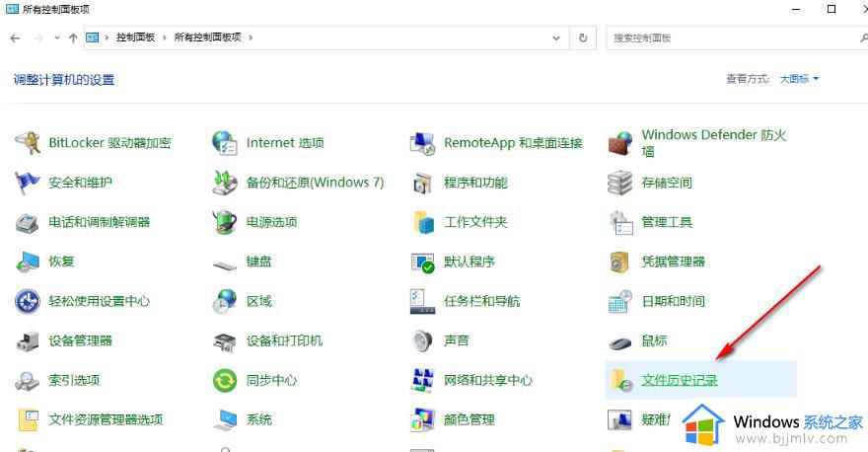Open the 网络和共享中心 icon
This screenshot has height=452, width=868.
point(422,381)
